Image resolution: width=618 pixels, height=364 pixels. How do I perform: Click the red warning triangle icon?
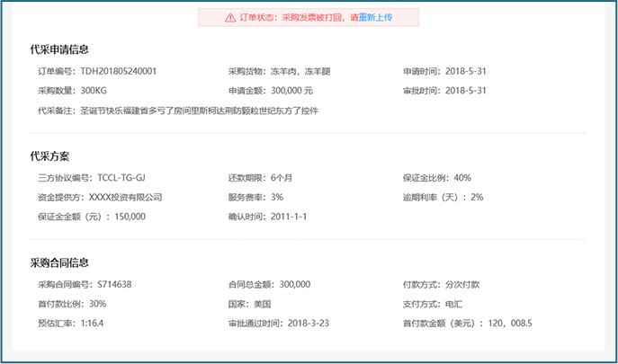tap(230, 17)
